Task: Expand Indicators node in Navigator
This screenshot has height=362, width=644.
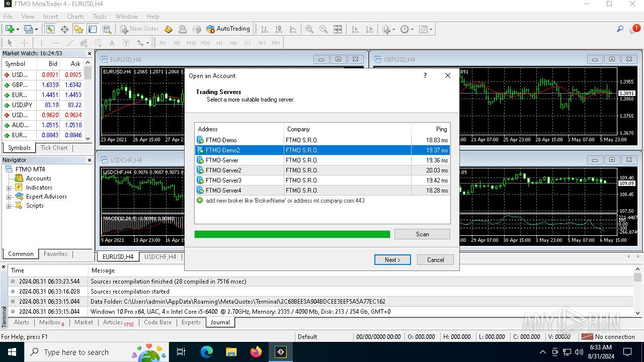Action: coord(9,188)
